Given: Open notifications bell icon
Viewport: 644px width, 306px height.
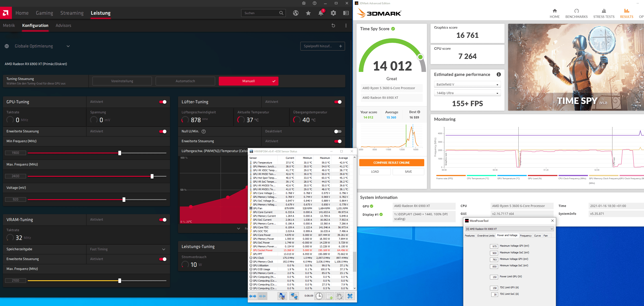Looking at the screenshot, I should (321, 13).
